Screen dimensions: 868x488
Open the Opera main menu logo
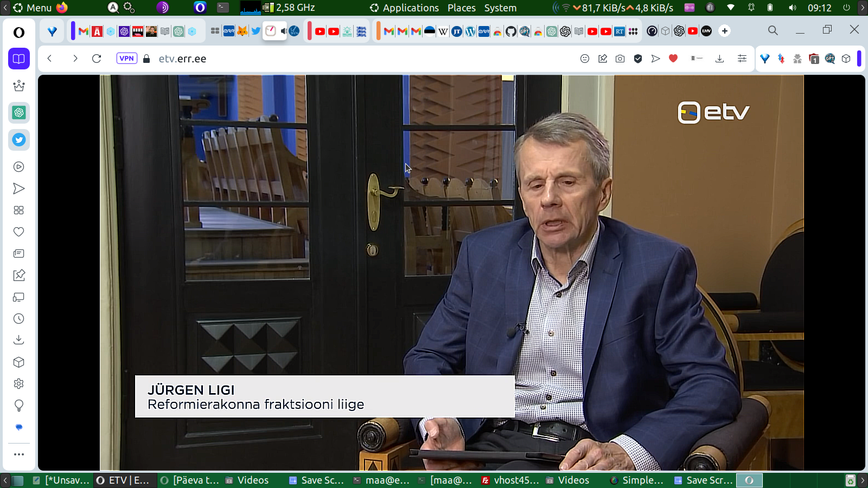point(19,33)
